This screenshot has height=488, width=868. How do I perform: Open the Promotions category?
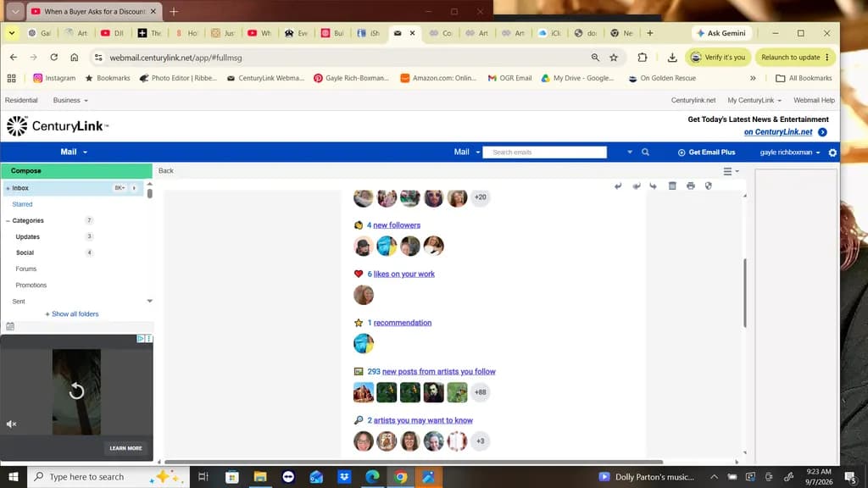31,286
